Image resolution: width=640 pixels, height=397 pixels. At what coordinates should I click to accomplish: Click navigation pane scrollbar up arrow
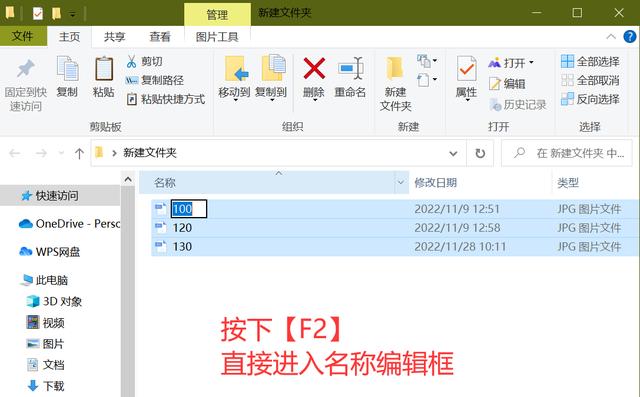(x=128, y=180)
